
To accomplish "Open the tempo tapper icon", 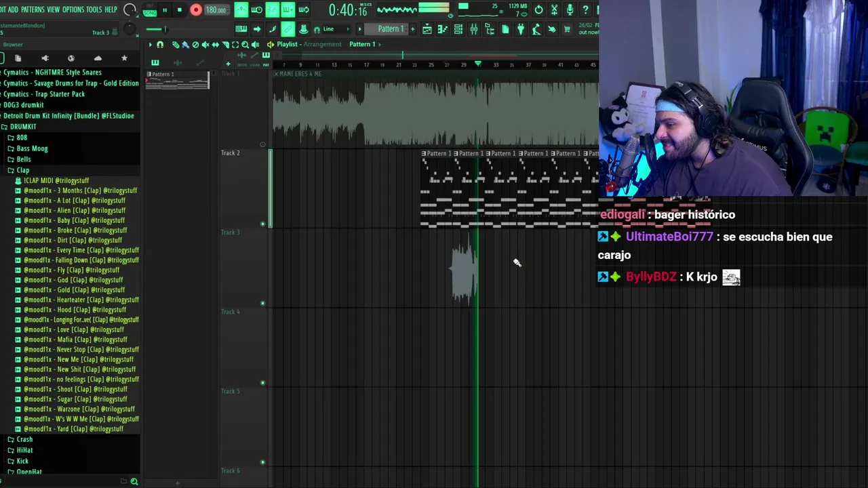I will pos(536,28).
